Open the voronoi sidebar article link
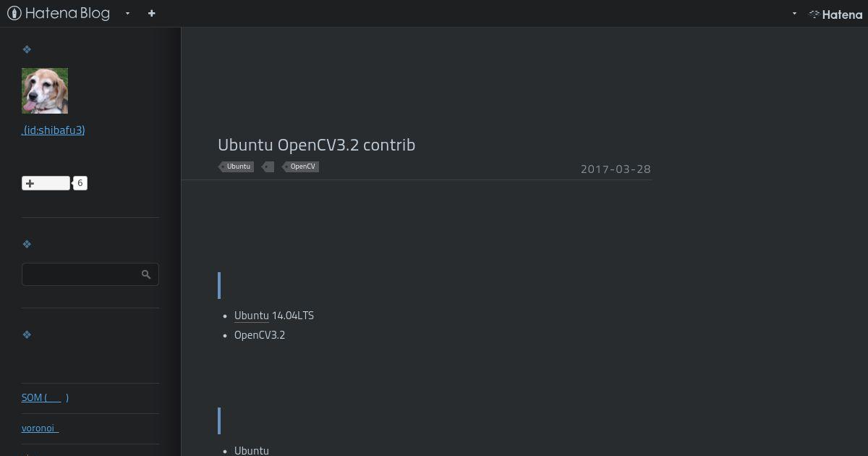This screenshot has width=868, height=456. [x=40, y=428]
